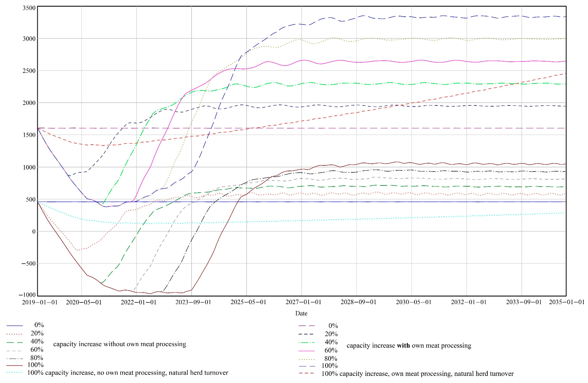The height and width of the screenshot is (383, 588).
Task: Click the -1000 y-axis tick label
Action: tap(27, 295)
